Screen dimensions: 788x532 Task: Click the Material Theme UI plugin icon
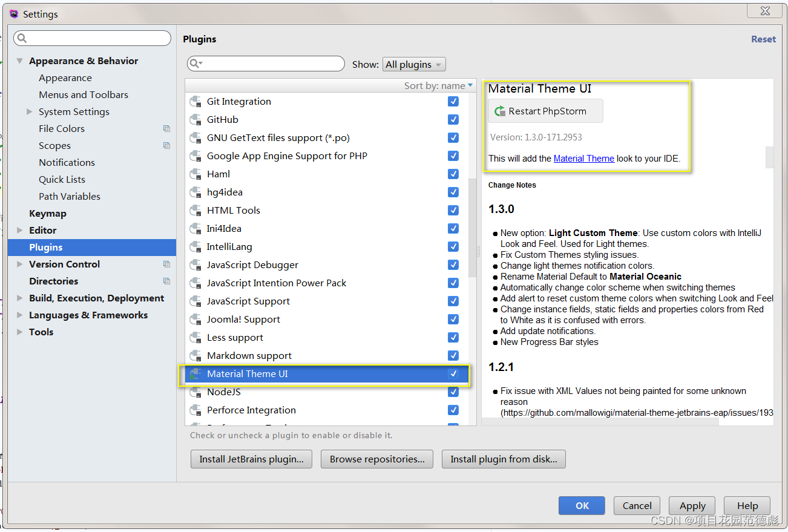195,374
